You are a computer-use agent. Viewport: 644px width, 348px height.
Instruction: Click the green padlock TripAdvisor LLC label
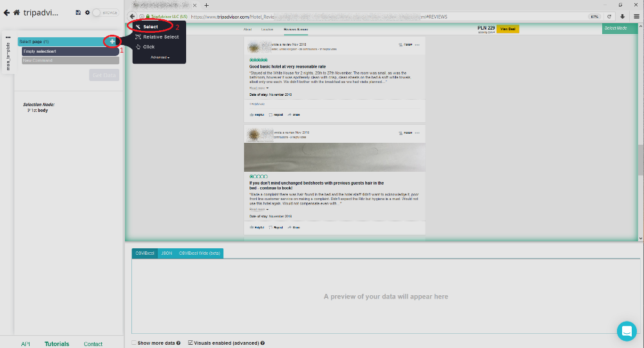[167, 17]
